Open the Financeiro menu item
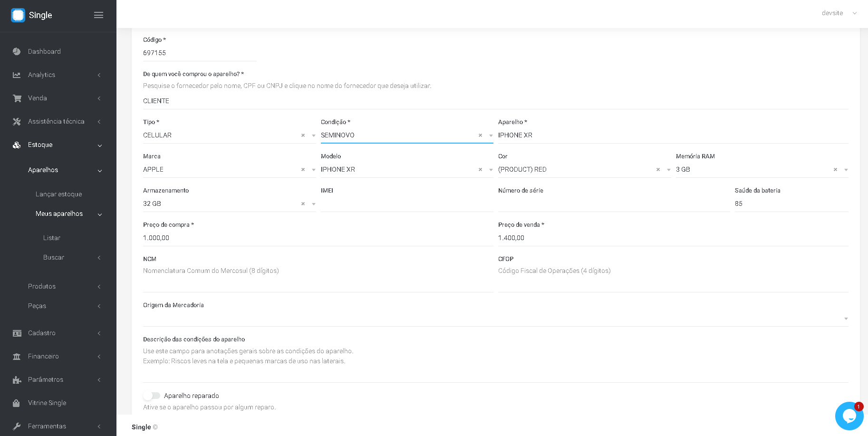Image resolution: width=868 pixels, height=436 pixels. point(43,356)
